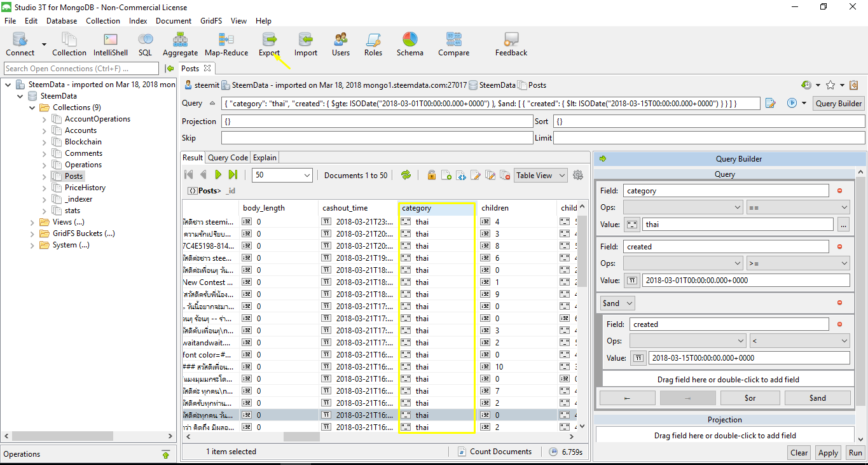Open the Users manager
Image resolution: width=868 pixels, height=465 pixels.
pyautogui.click(x=341, y=45)
